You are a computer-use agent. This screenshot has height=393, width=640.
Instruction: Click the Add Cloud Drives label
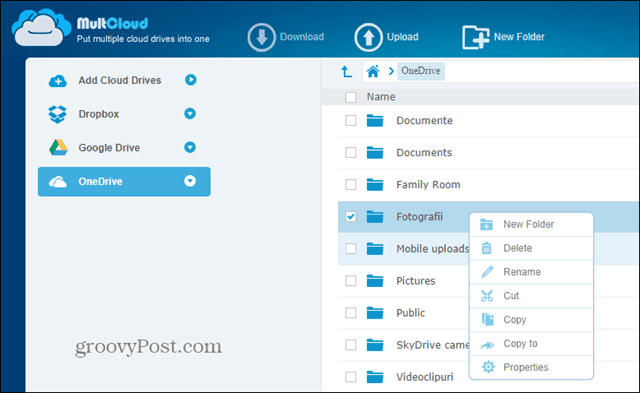120,80
